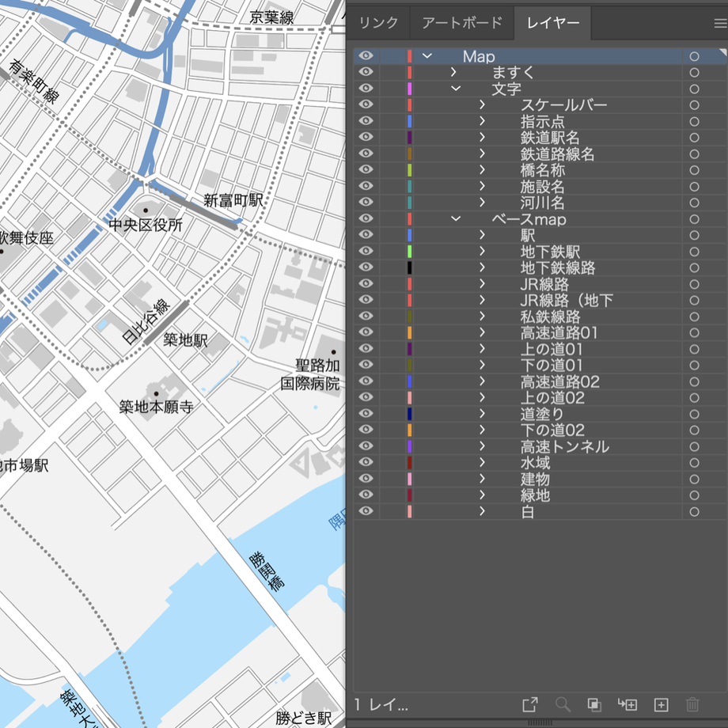Hide the 緑地 layer
Screen dimensions: 728x728
366,495
